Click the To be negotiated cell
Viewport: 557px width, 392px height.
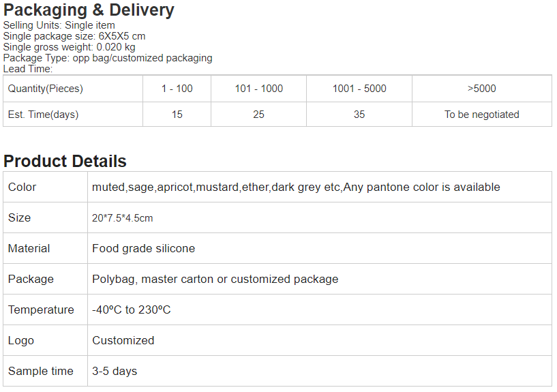point(482,115)
